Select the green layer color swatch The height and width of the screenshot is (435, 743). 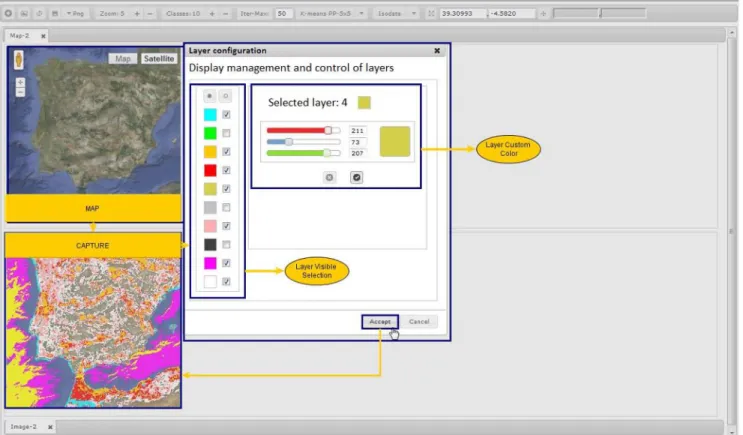[x=210, y=133]
